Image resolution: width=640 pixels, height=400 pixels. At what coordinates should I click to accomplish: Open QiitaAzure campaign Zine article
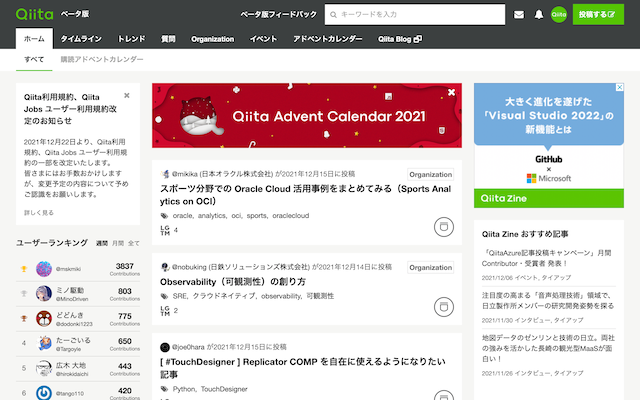click(x=547, y=258)
